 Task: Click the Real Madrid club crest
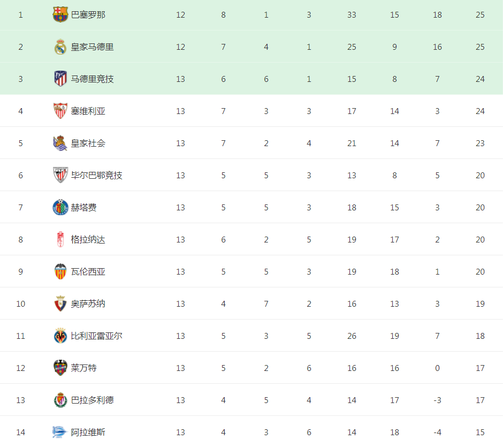click(60, 47)
